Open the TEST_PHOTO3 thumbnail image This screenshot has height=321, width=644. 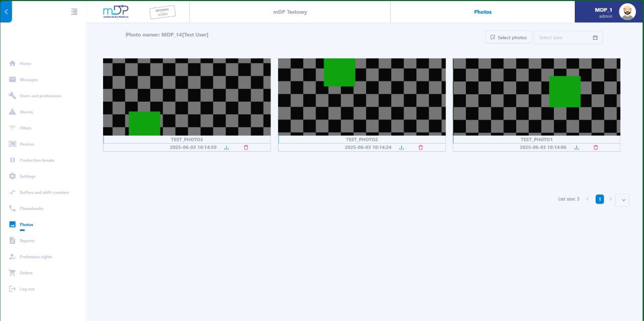point(187,97)
